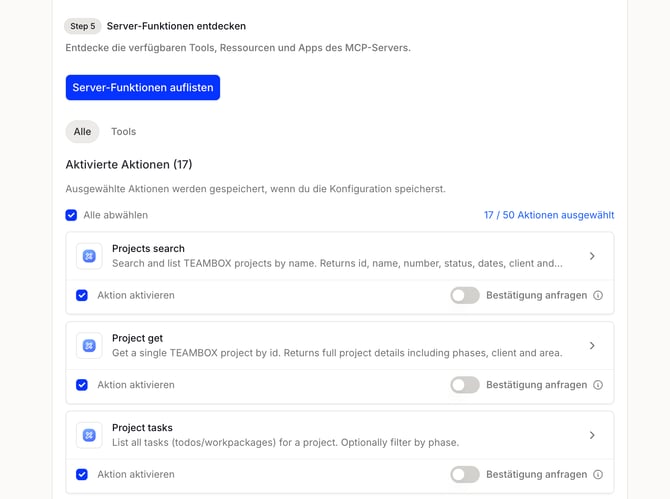Click the 17 / 50 Aktionen ausgewählt link
Viewport: 670px width, 499px height.
coord(549,215)
